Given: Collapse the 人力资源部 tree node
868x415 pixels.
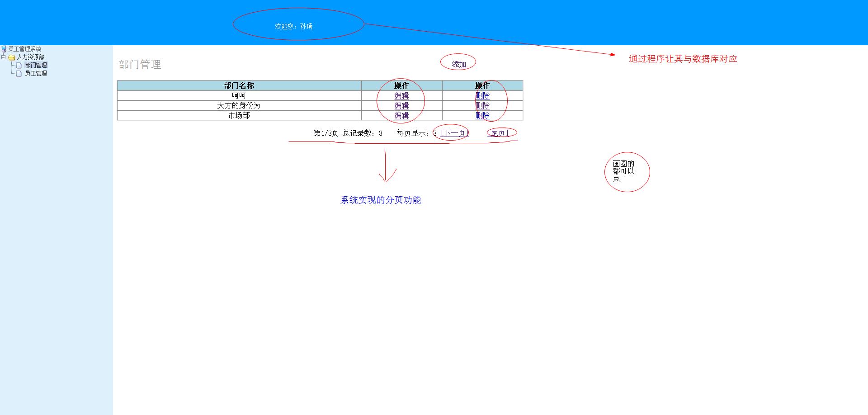Looking at the screenshot, I should (3, 57).
